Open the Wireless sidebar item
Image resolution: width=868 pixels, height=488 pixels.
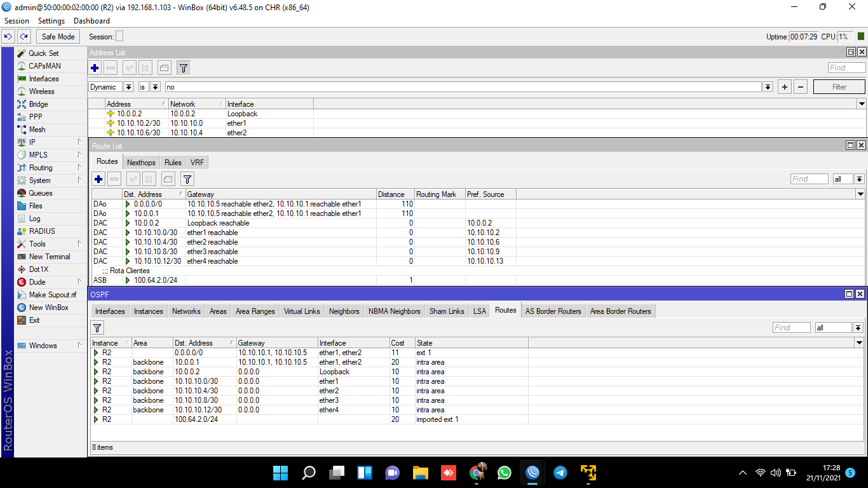coord(42,91)
